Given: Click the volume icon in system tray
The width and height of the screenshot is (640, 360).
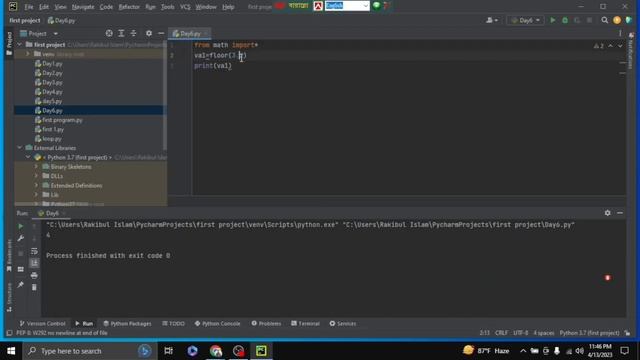Looking at the screenshot, I should [x=580, y=351].
